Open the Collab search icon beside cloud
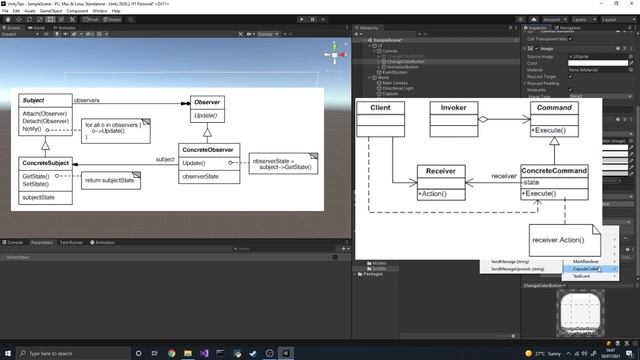The width and height of the screenshot is (640, 360). click(x=520, y=20)
